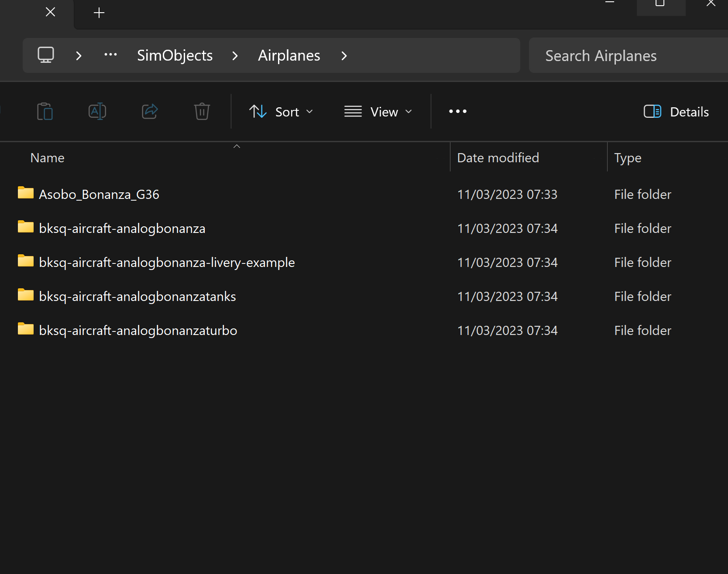This screenshot has width=728, height=574.
Task: Close the File Explorer window
Action: click(x=711, y=3)
